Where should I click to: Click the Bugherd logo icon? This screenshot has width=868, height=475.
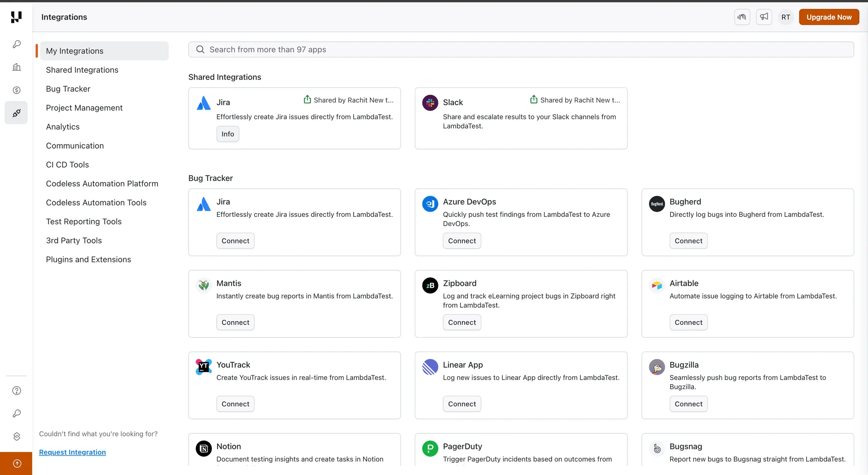657,204
